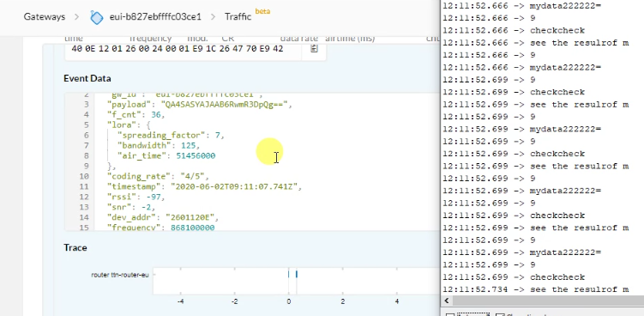This screenshot has width=644, height=316.
Task: Click the -4 label on the trace axis
Action: (x=180, y=301)
